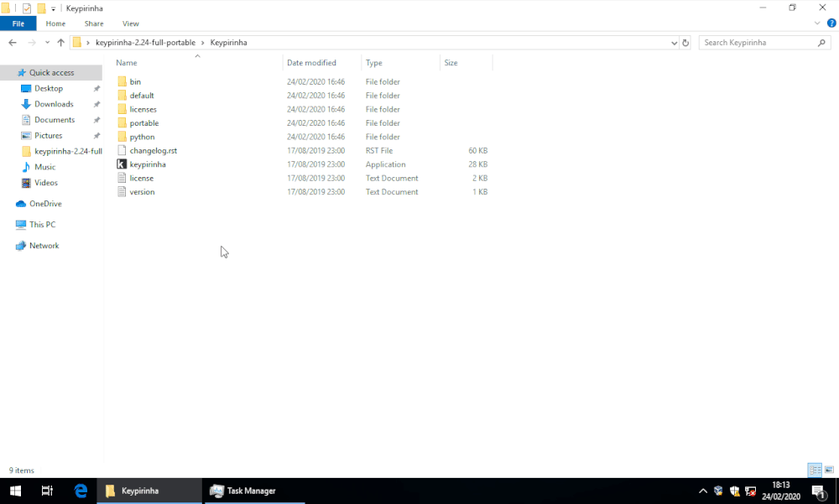Click the "RST File" type cell
839x504 pixels.
pyautogui.click(x=379, y=151)
